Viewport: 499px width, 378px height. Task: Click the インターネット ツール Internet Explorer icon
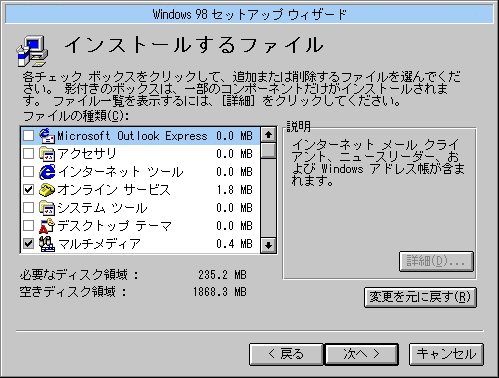pyautogui.click(x=47, y=172)
